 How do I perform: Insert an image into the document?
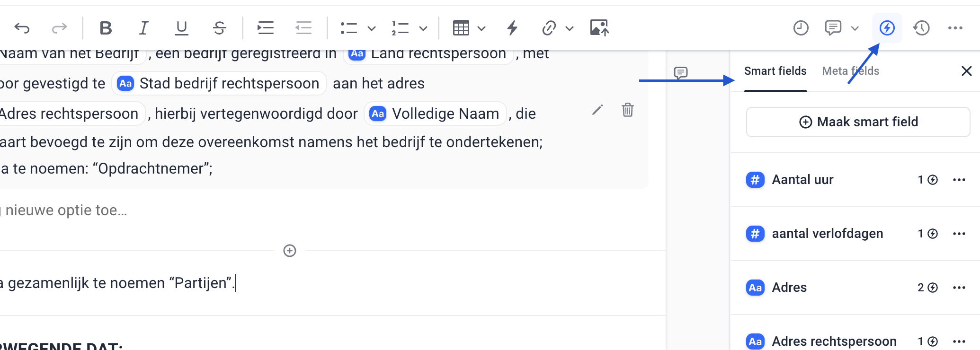[599, 28]
